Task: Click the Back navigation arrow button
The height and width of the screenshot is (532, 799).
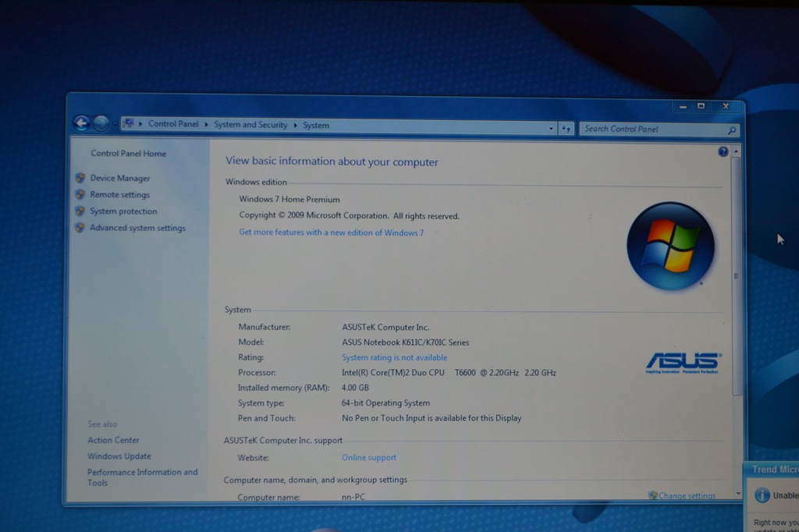Action: (x=81, y=122)
